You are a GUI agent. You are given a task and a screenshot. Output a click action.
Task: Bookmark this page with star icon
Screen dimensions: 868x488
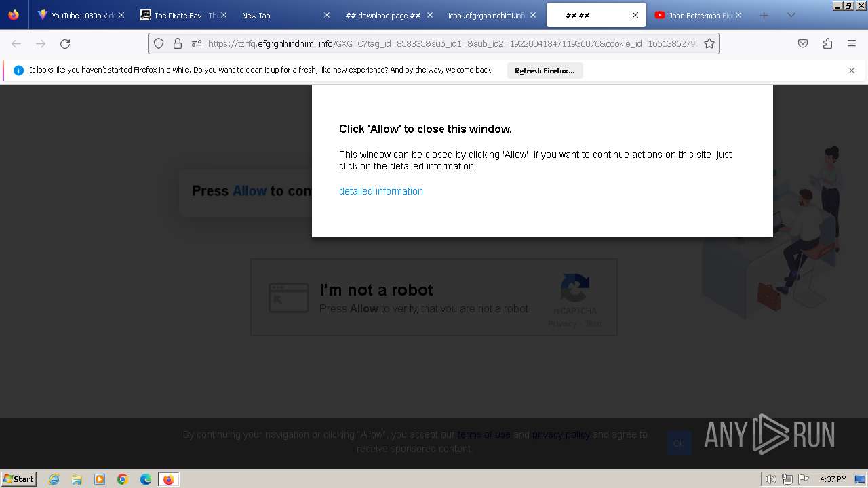point(709,43)
